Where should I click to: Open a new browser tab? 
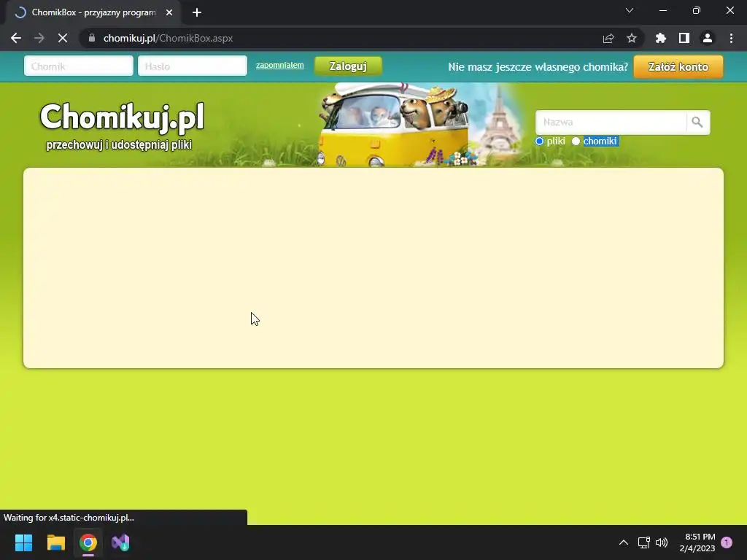[x=197, y=13]
